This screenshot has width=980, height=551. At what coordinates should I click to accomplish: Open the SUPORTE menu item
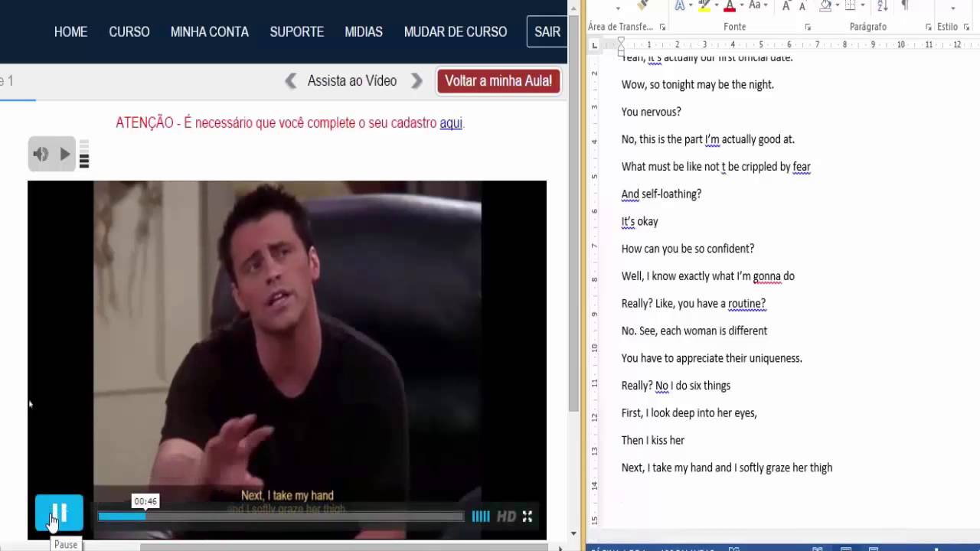click(x=297, y=32)
